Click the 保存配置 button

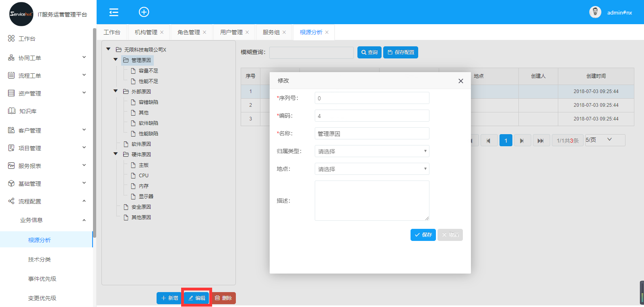400,52
